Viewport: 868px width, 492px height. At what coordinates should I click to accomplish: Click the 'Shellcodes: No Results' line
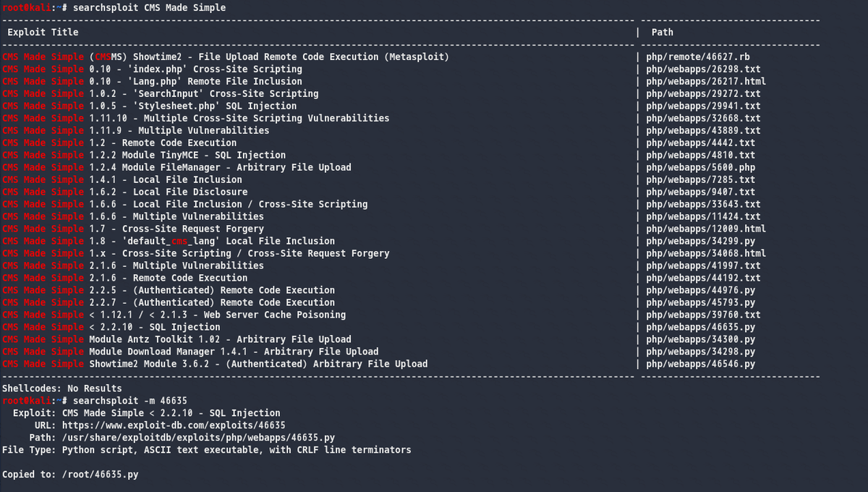click(x=62, y=389)
